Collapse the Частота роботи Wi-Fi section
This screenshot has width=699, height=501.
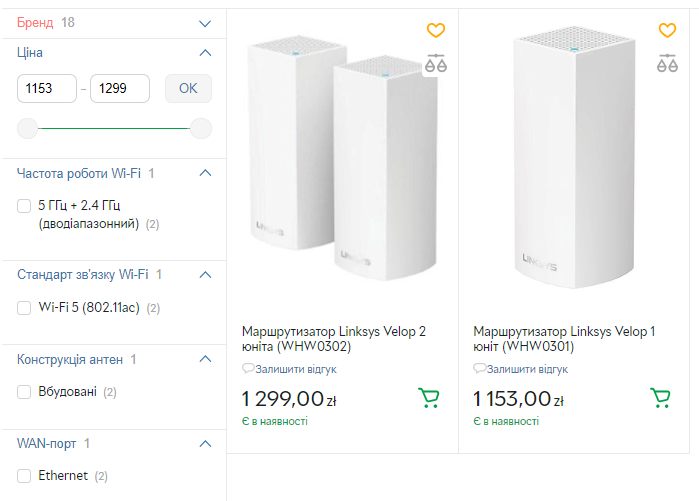206,173
